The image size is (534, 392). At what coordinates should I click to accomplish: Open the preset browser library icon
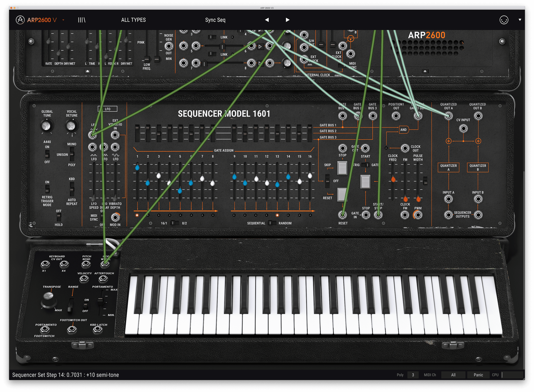[x=81, y=20]
